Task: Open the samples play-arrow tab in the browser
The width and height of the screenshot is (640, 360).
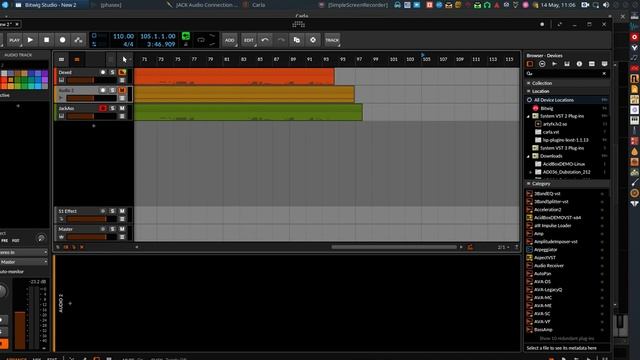Action: point(554,64)
